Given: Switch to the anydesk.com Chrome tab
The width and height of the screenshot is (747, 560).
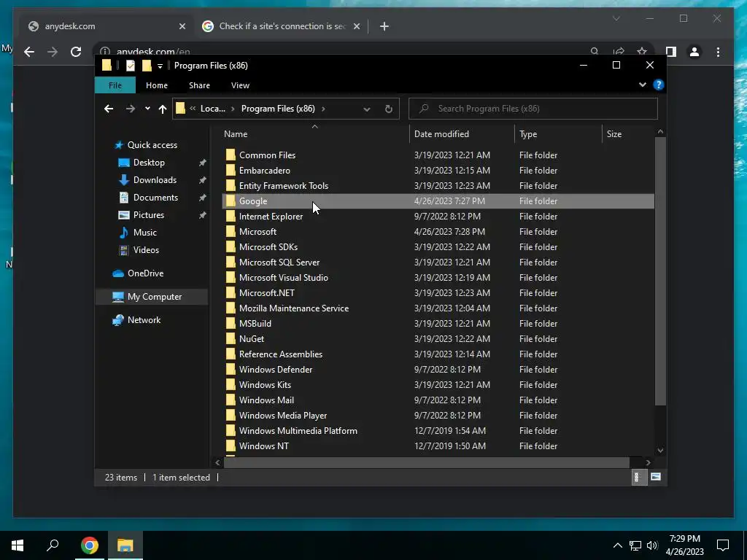Looking at the screenshot, I should [x=106, y=26].
